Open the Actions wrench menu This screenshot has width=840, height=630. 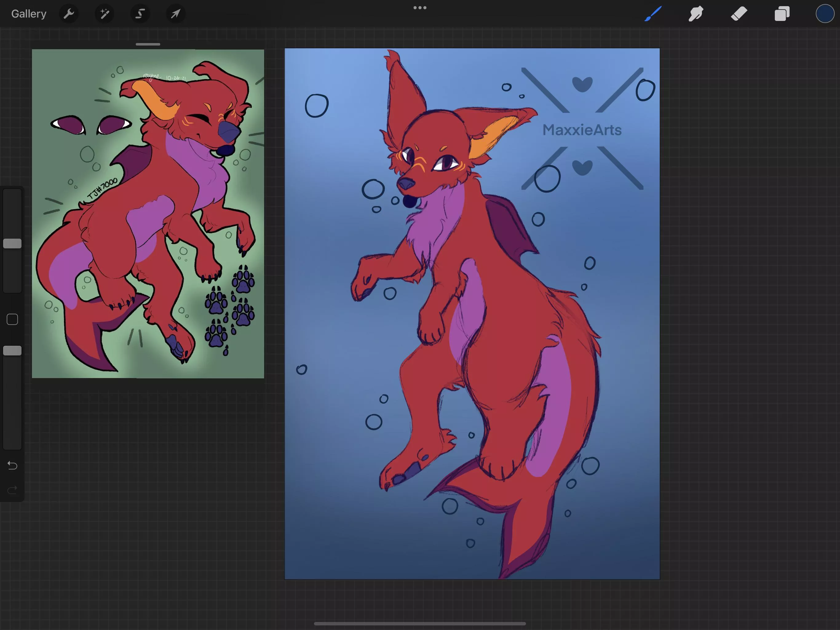coord(69,14)
